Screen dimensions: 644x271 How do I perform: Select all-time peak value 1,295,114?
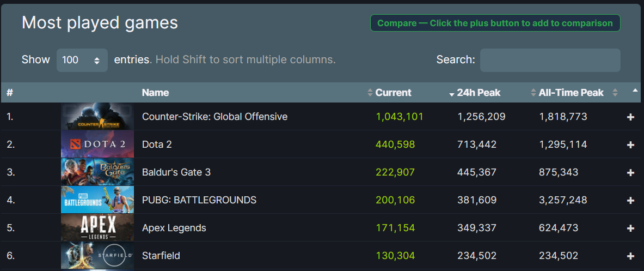click(563, 144)
